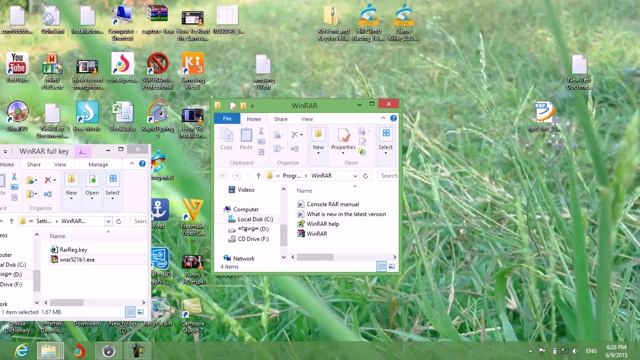
Task: Select wrar521b1.exe file
Action: pos(72,259)
